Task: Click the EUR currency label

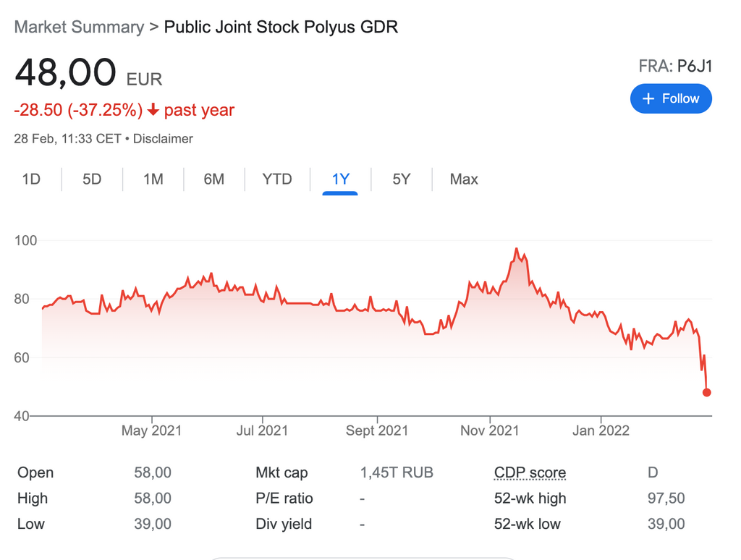Action: pyautogui.click(x=144, y=79)
